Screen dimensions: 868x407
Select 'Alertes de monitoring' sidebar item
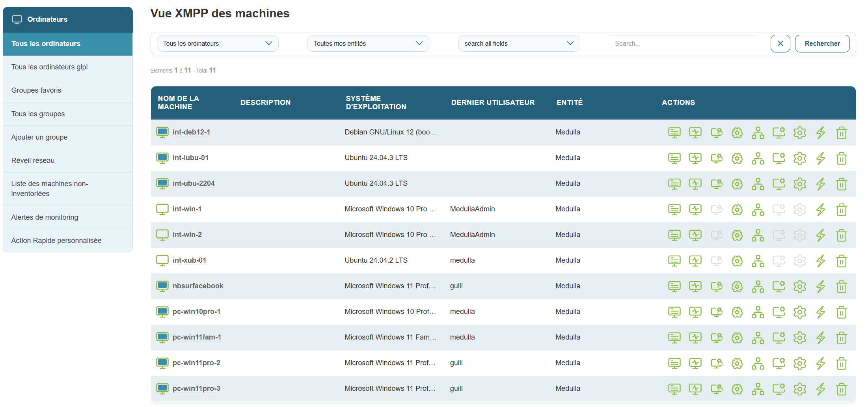pos(45,217)
